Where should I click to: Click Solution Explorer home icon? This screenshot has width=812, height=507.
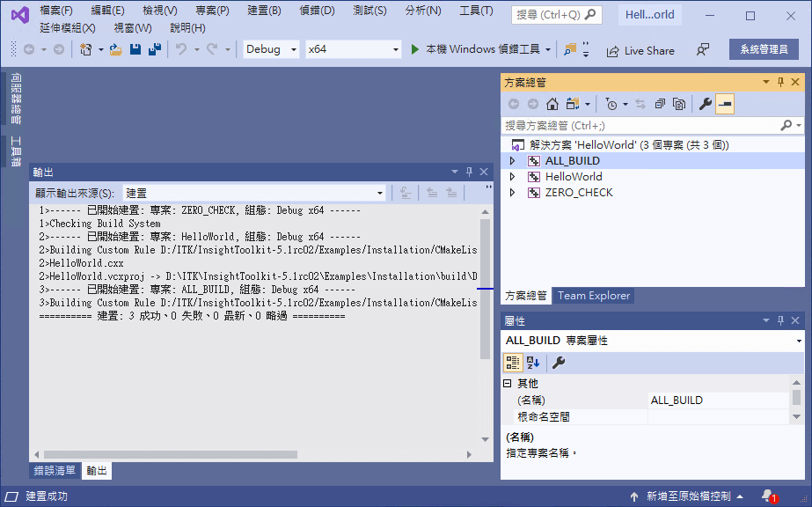coord(552,104)
